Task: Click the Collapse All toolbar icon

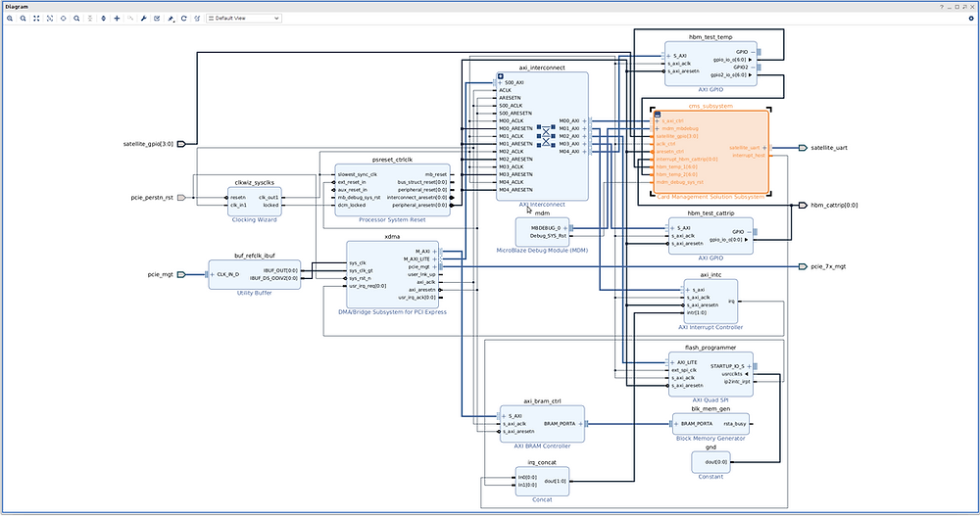Action: pyautogui.click(x=90, y=19)
